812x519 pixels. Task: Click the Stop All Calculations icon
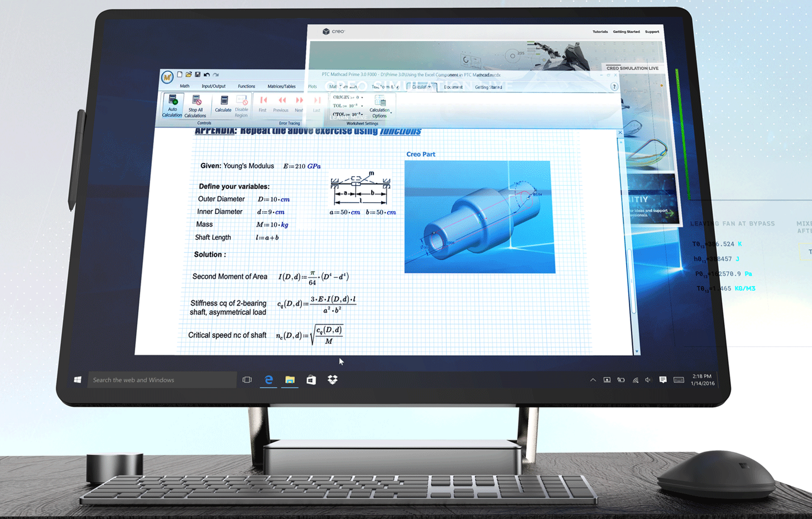(196, 105)
